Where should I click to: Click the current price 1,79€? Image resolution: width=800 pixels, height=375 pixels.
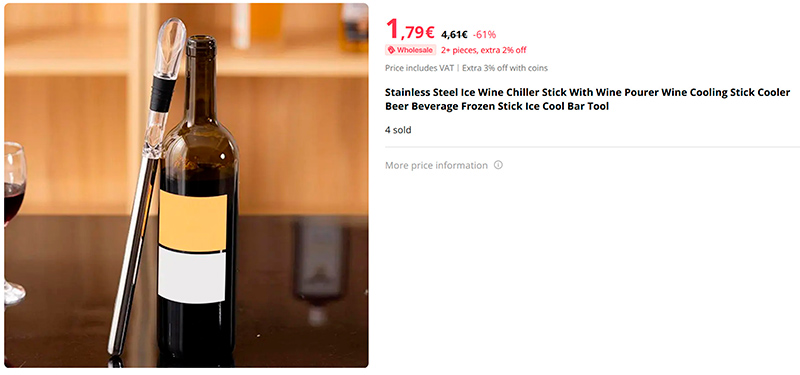pos(410,31)
